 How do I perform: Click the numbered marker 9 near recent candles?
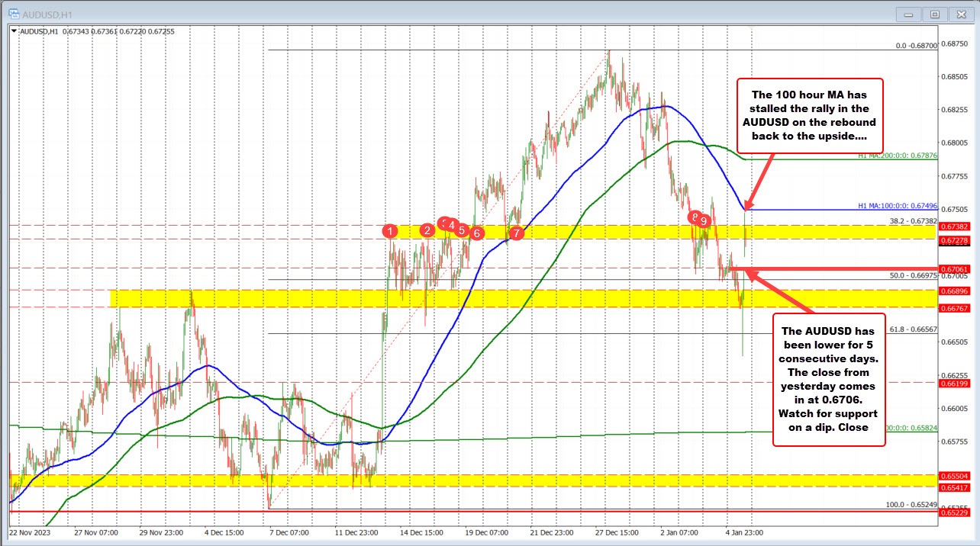[x=703, y=220]
